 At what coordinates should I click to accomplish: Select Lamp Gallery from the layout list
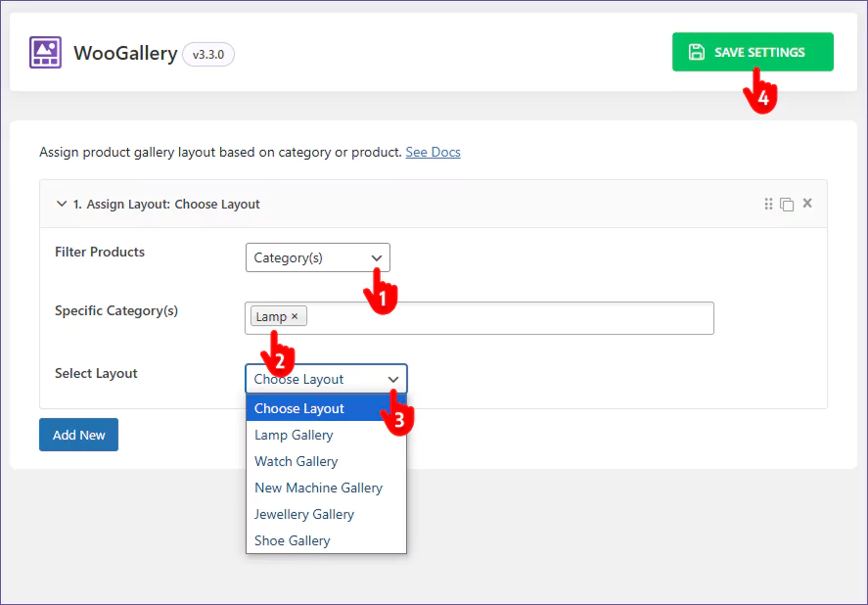click(x=326, y=435)
